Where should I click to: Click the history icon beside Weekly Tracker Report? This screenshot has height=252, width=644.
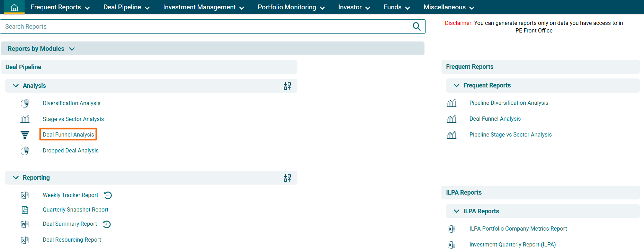point(108,195)
